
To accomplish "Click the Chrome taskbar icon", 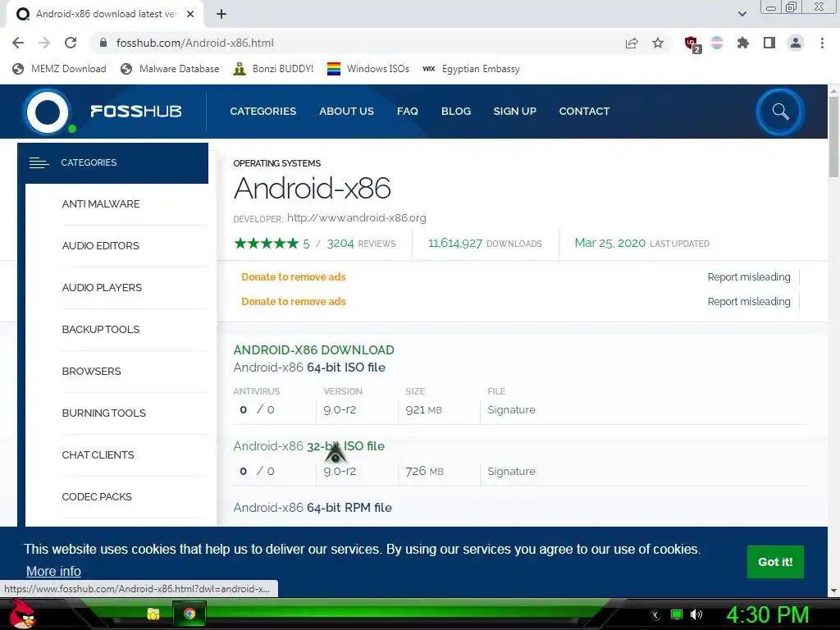I will pyautogui.click(x=189, y=614).
